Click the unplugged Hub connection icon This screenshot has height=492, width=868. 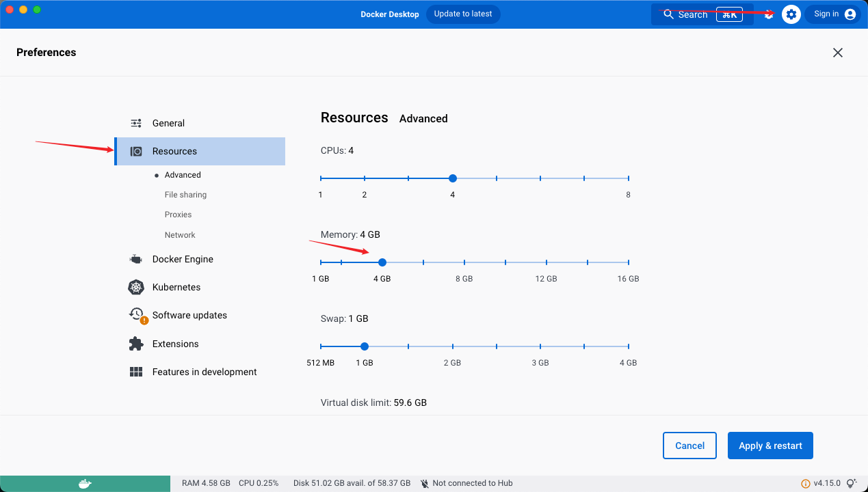pos(425,483)
